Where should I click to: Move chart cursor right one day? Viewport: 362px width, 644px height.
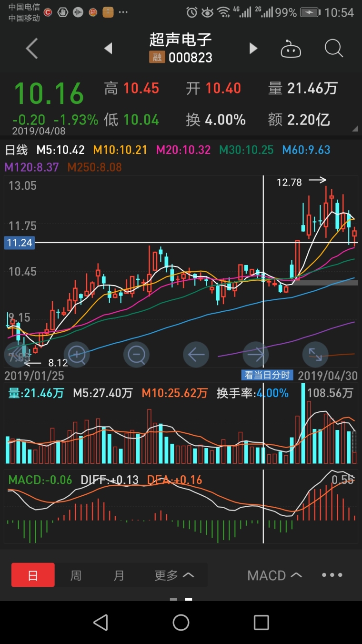[256, 354]
